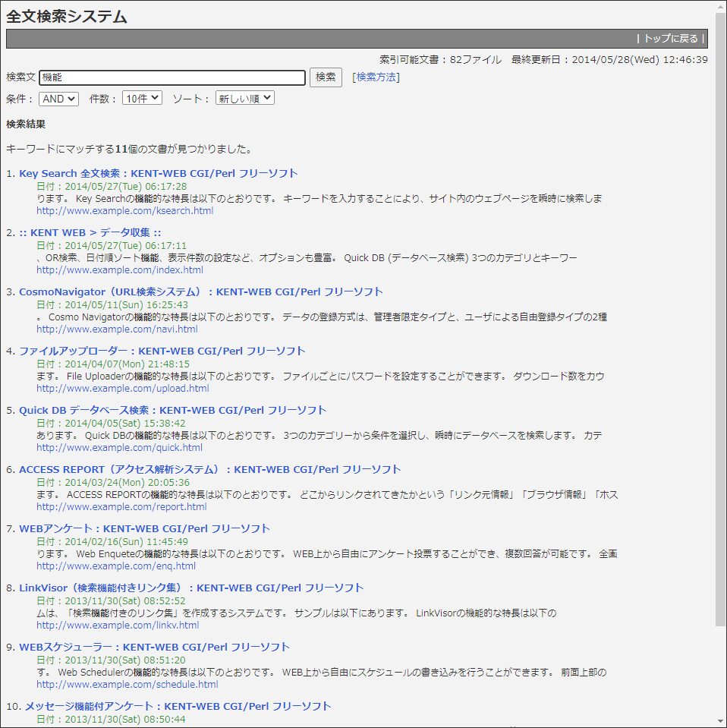Open the AND condition dropdown
This screenshot has height=728, width=727.
[58, 98]
